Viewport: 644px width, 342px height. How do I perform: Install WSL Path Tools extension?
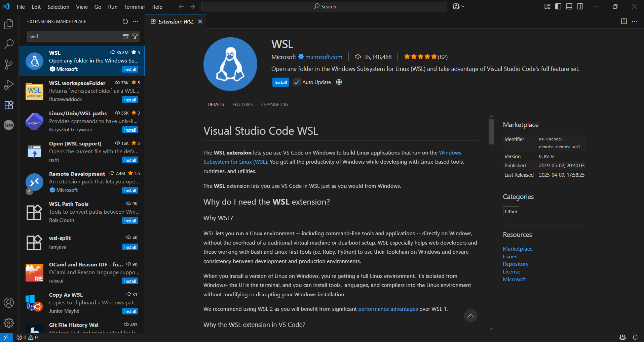(x=130, y=221)
